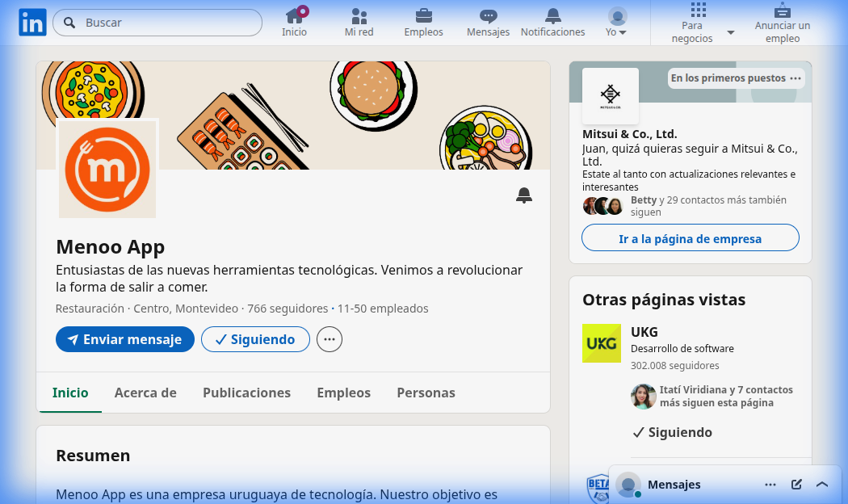Focus the Buscar search field
This screenshot has height=504, width=848.
pos(157,23)
